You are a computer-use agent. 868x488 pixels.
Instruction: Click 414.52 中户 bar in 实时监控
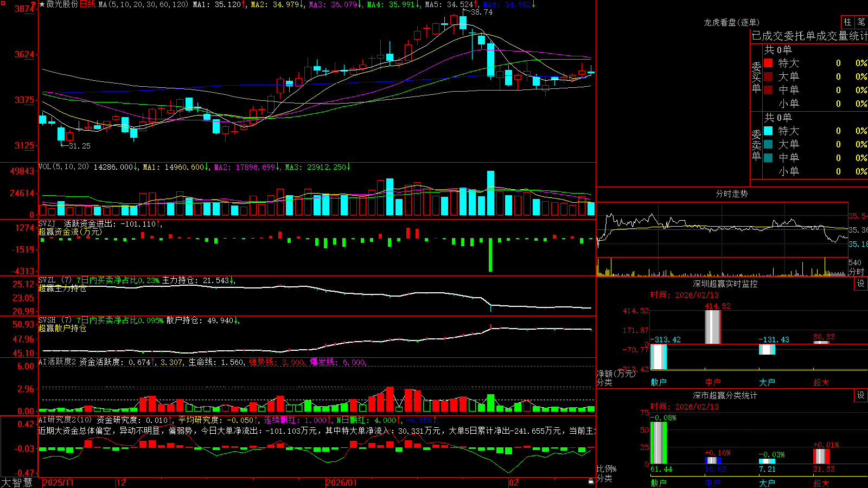coord(712,326)
